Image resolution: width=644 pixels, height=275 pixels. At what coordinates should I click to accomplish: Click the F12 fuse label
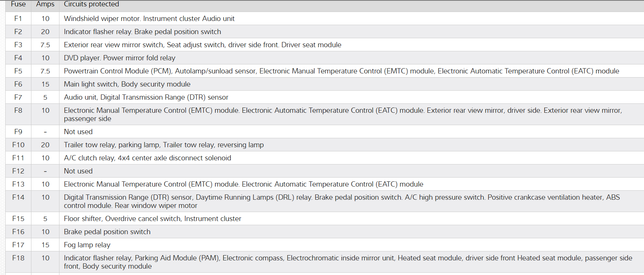(18, 171)
